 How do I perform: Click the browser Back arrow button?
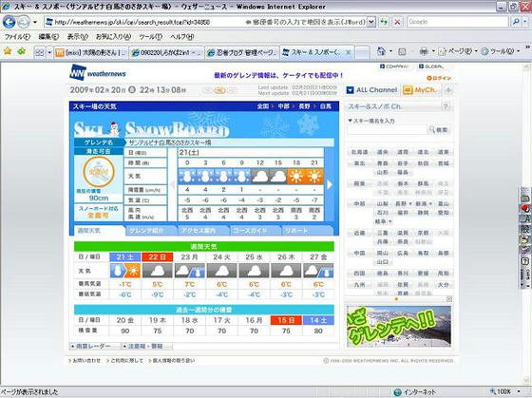coord(9,22)
